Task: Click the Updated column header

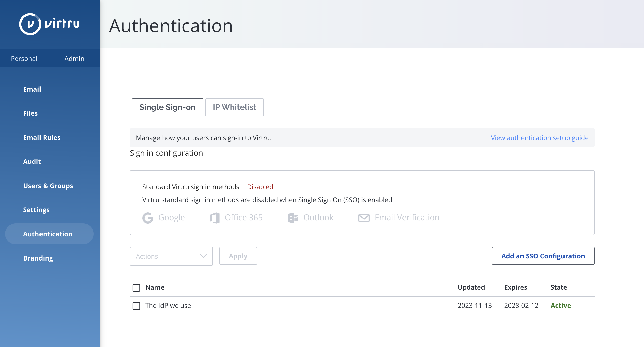Action: 471,287
